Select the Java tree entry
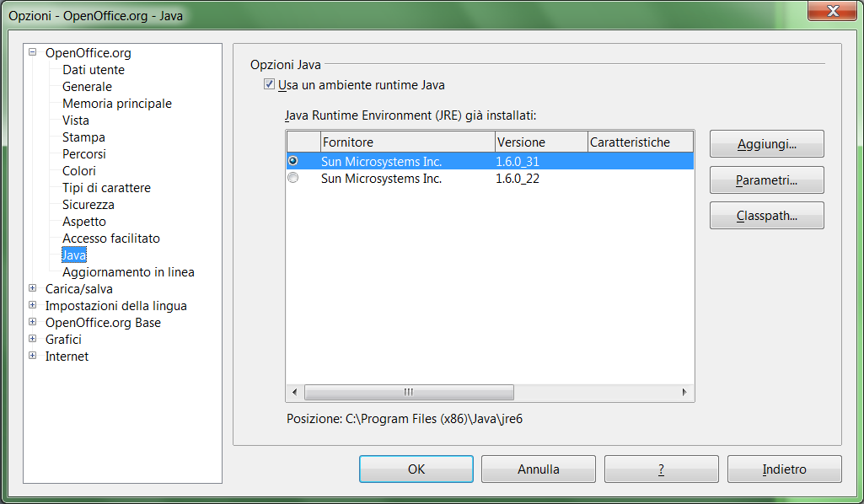Screen dimensions: 864x504 [74, 255]
